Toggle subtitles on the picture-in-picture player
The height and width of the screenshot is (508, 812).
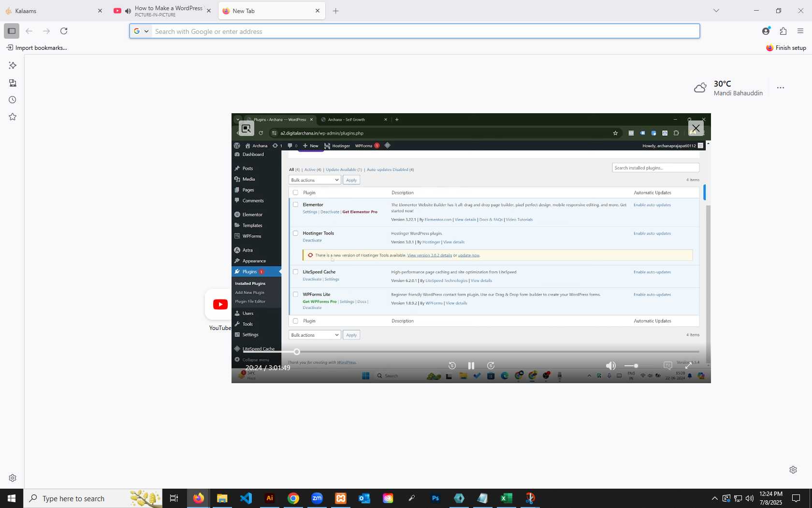click(x=668, y=366)
